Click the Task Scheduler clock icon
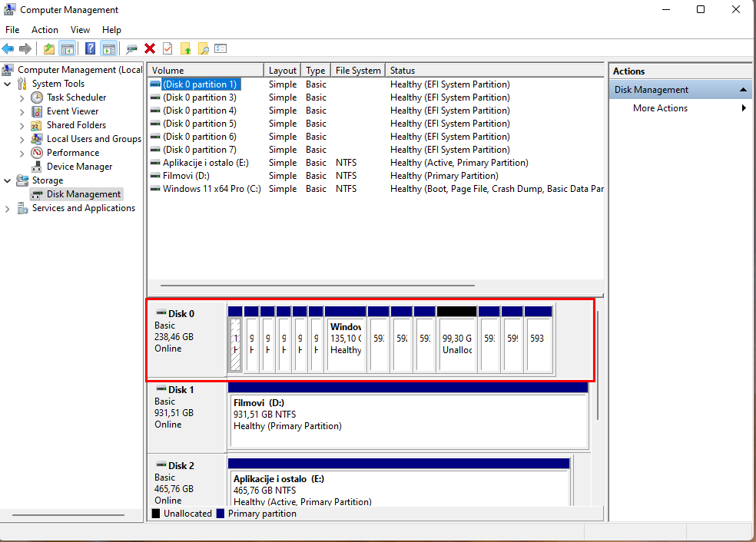Image resolution: width=756 pixels, height=542 pixels. 37,97
